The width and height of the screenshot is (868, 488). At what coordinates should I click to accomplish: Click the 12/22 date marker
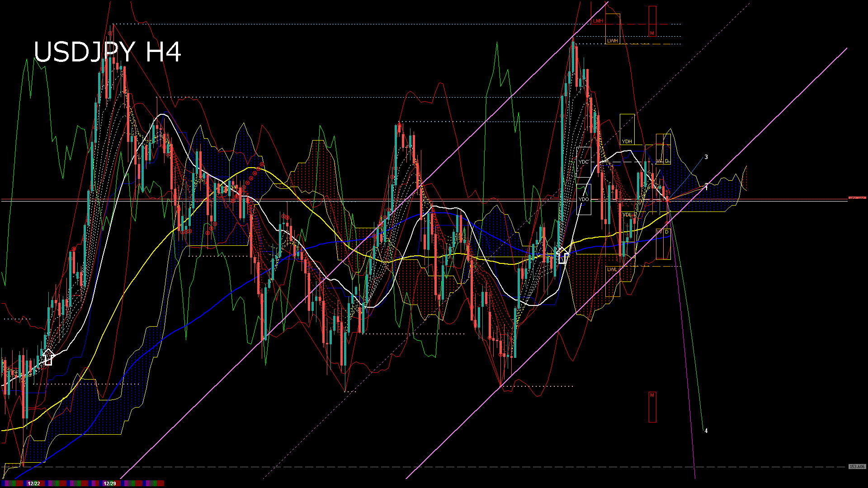point(34,483)
